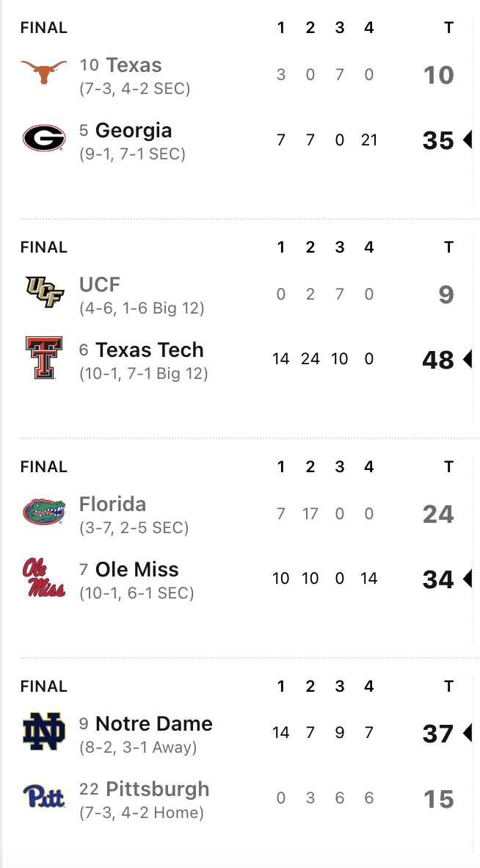The height and width of the screenshot is (868, 480).
Task: Open the Notre Dame team link
Action: [153, 724]
